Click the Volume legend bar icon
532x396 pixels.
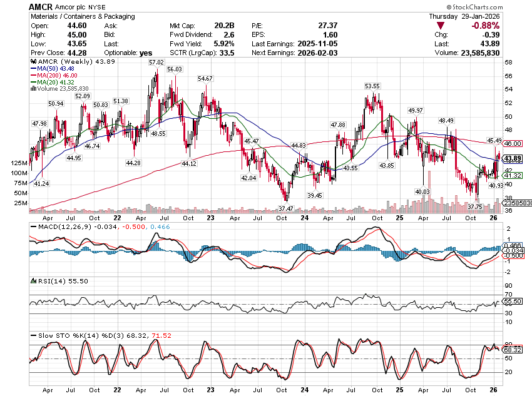[x=33, y=89]
